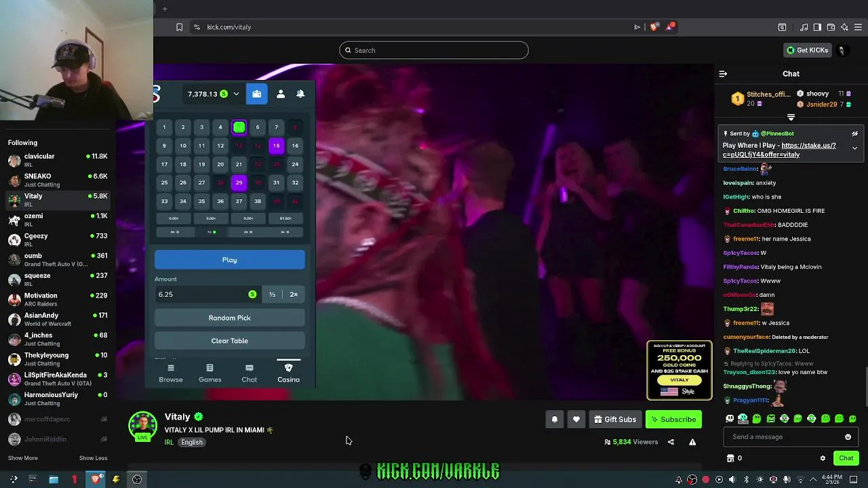Select roulette number 24 cell

coord(295,164)
